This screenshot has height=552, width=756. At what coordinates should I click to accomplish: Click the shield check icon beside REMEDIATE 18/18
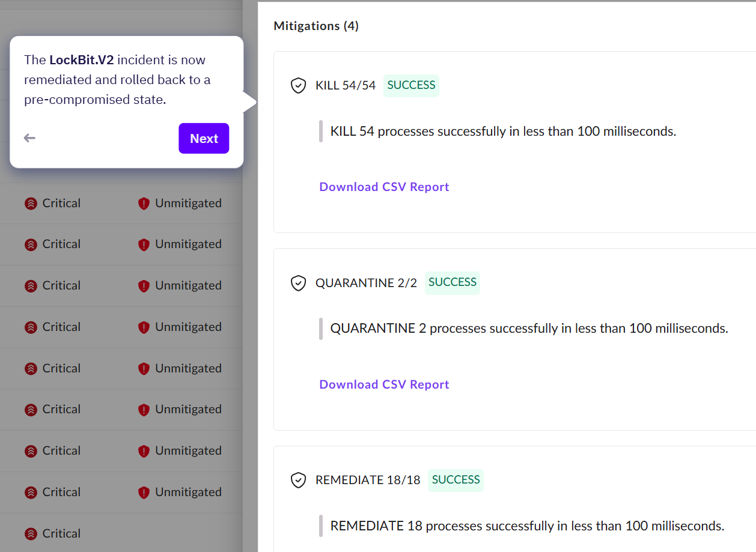[298, 480]
